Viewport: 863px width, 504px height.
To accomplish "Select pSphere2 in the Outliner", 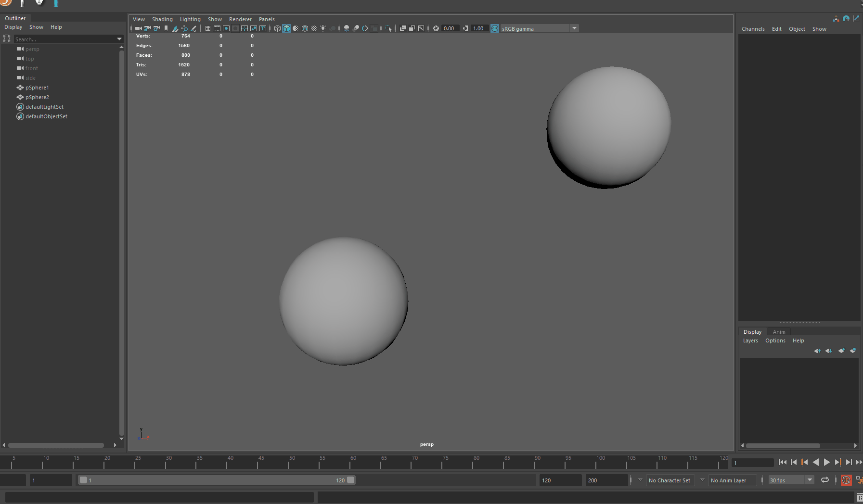I will [x=37, y=97].
